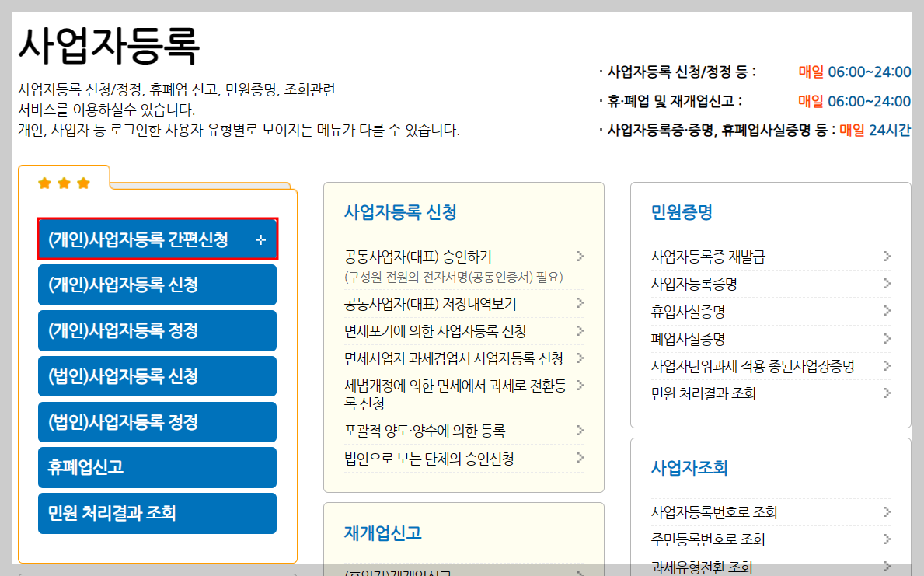Click the plus sign on the highlighted menu button
Image resolution: width=924 pixels, height=576 pixels.
(260, 239)
